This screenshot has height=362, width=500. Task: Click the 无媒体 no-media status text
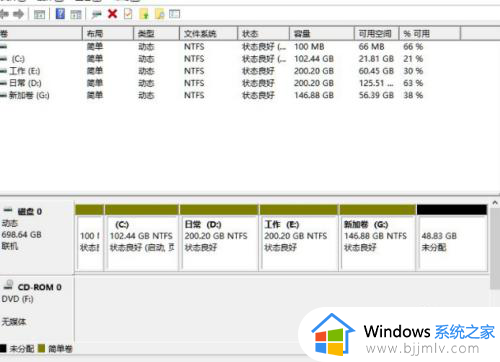pos(14,322)
